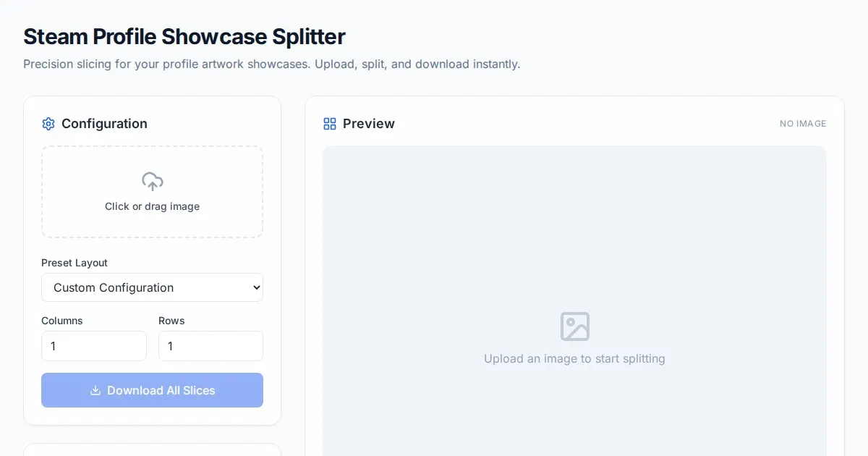The image size is (868, 456).
Task: Focus the Columns number field
Action: pos(94,346)
